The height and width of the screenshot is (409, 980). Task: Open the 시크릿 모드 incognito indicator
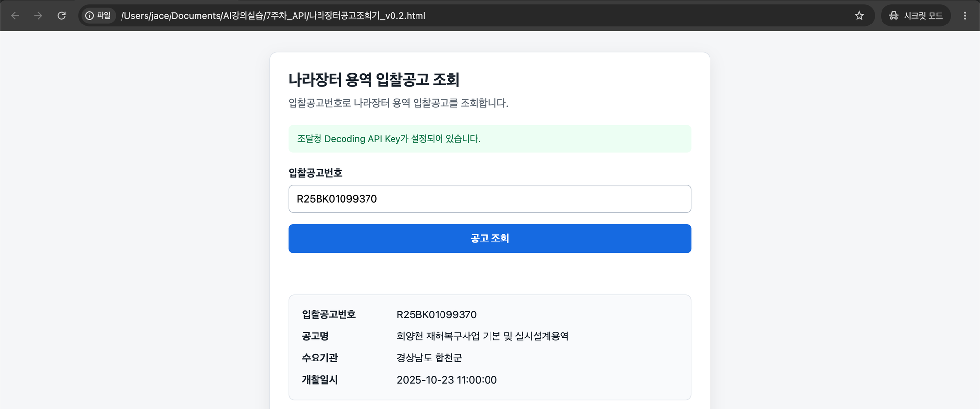(916, 16)
